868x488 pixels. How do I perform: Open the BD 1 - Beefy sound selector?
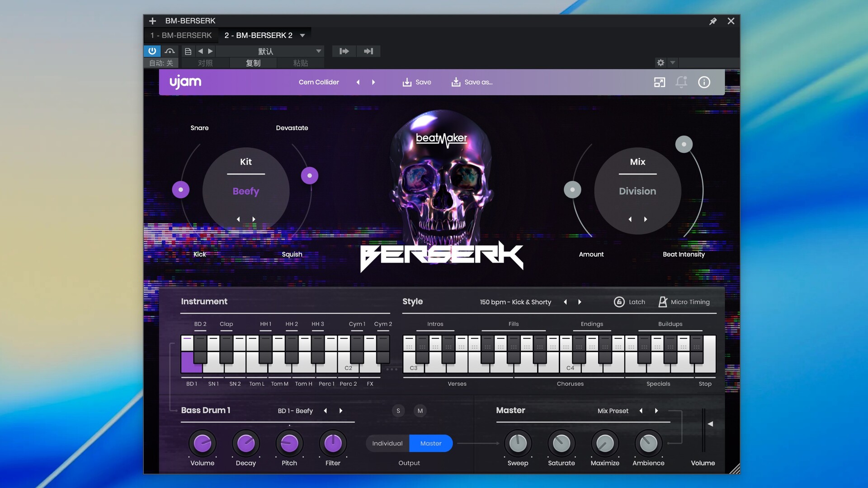[295, 411]
